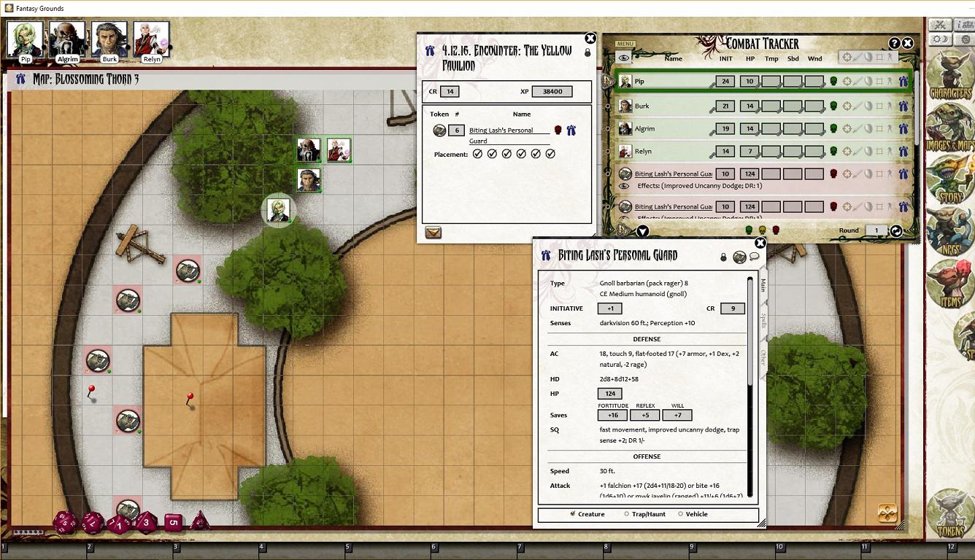Expand Combat Tracker bottom down-arrow menu
Viewport: 975px width, 560px height.
tap(642, 231)
